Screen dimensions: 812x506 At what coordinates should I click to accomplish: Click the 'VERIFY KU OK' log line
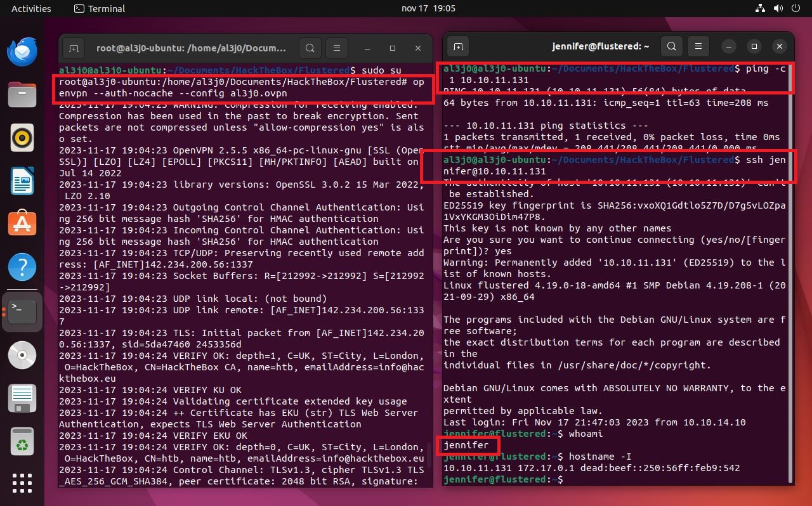click(x=150, y=390)
